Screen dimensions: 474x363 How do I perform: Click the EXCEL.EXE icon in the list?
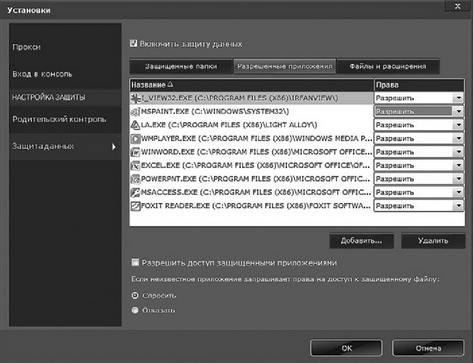(136, 165)
